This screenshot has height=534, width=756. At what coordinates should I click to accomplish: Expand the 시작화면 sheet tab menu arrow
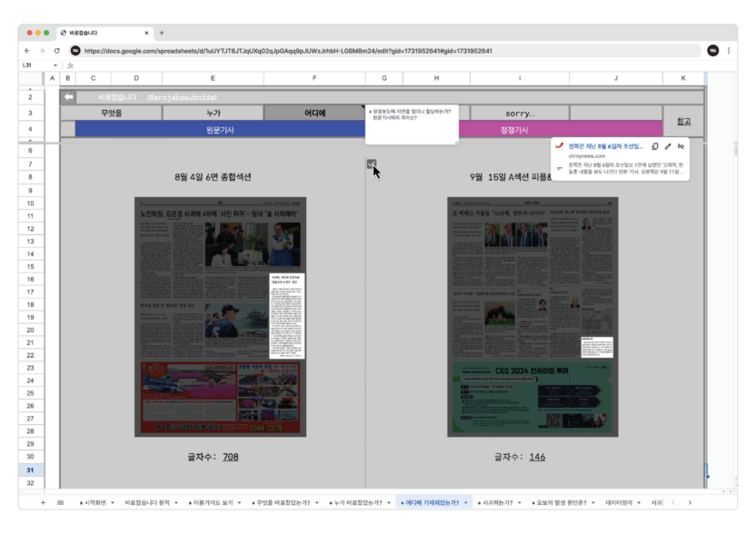[x=113, y=502]
